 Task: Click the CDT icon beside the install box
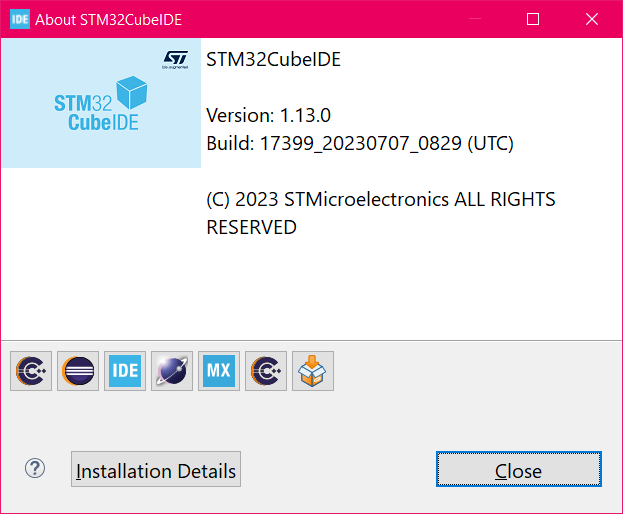click(266, 371)
